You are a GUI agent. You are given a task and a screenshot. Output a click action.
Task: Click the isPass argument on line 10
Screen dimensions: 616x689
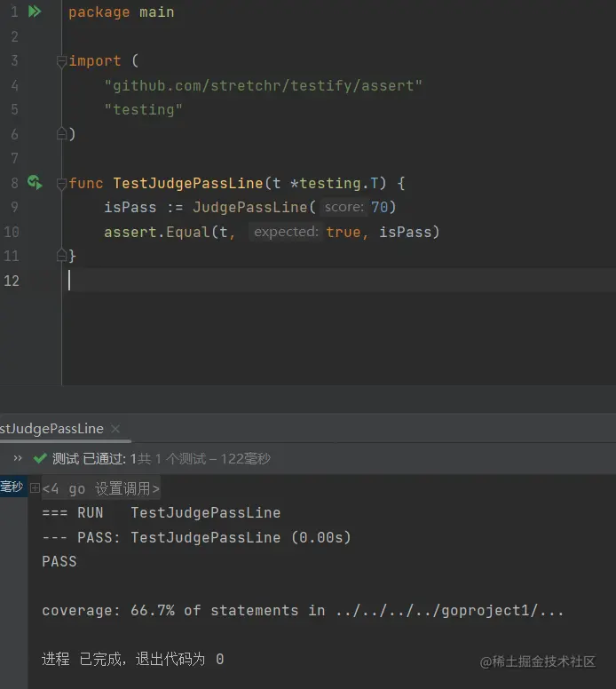405,232
